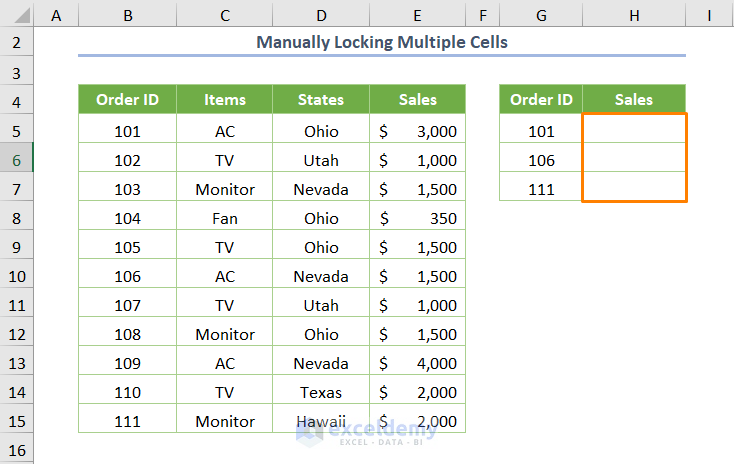Screen dimensions: 734x464
Task: Click row 15 header
Action: pos(17,421)
